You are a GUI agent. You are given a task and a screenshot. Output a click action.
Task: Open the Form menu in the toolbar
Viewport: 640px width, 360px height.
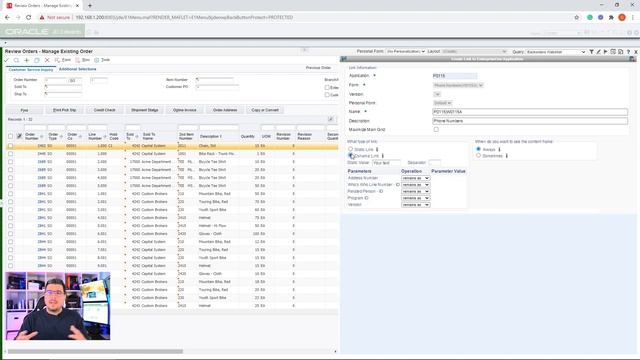(63, 60)
